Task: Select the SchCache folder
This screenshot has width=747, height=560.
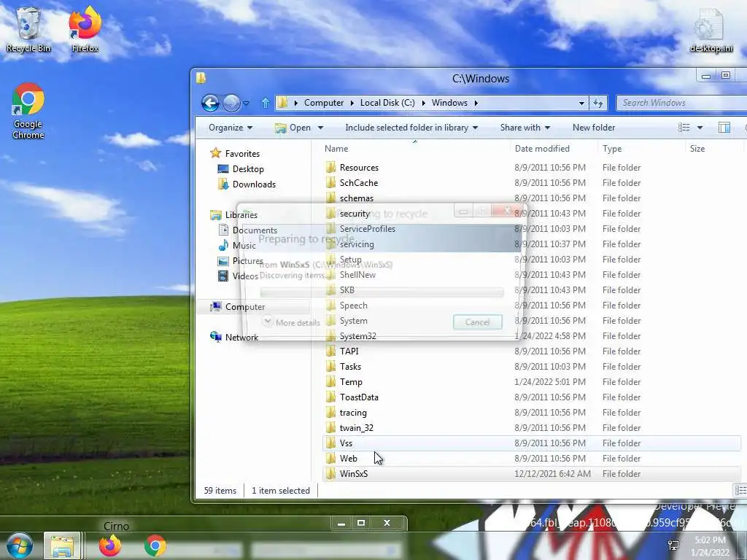Action: 359,183
